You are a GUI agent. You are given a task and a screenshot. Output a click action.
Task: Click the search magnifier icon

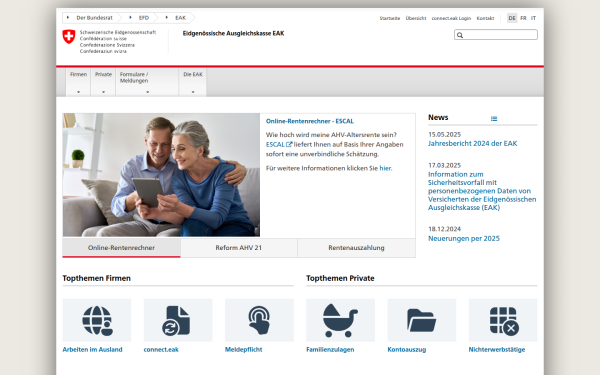click(460, 35)
